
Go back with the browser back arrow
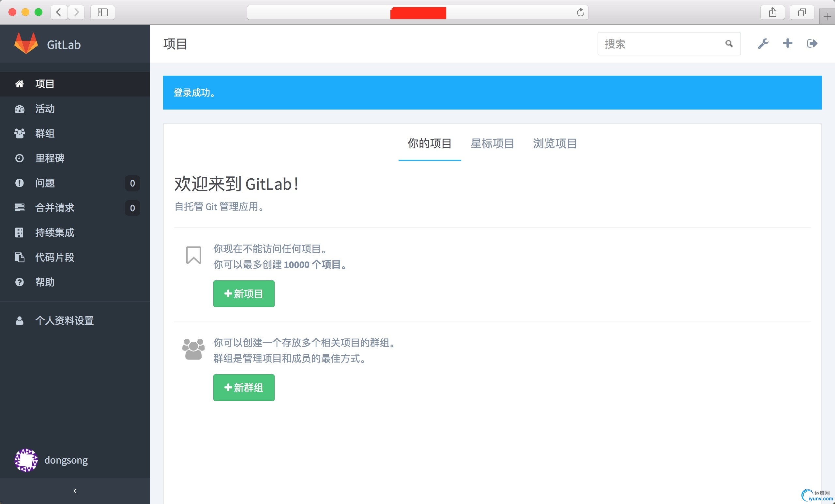(59, 12)
